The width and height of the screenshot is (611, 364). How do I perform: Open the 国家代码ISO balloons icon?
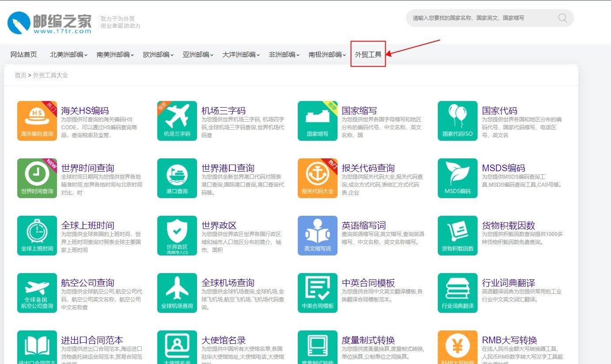pyautogui.click(x=457, y=120)
